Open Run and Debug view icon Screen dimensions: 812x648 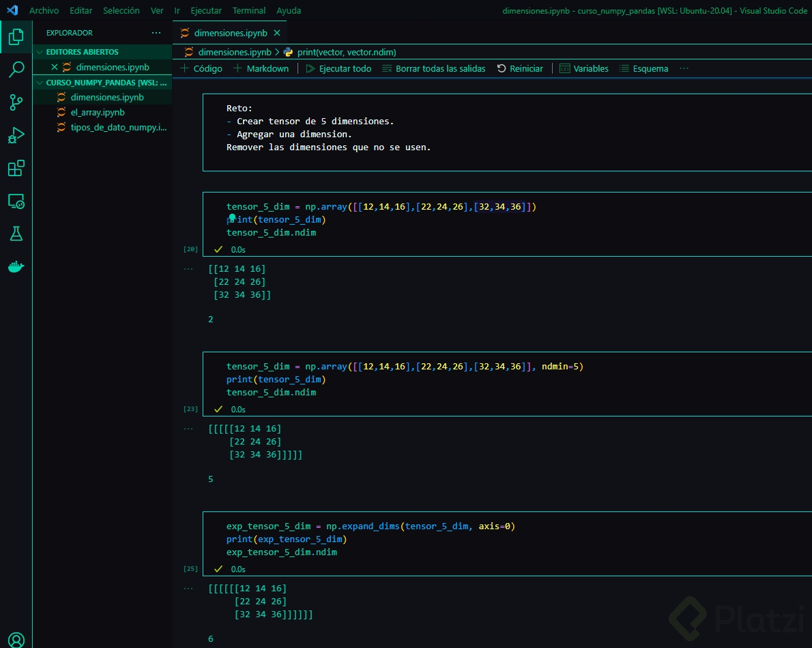16,135
